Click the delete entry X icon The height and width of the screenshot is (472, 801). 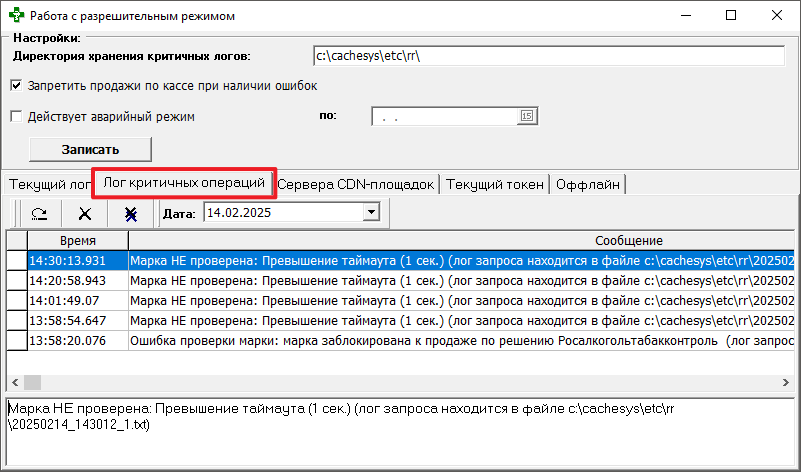point(85,213)
